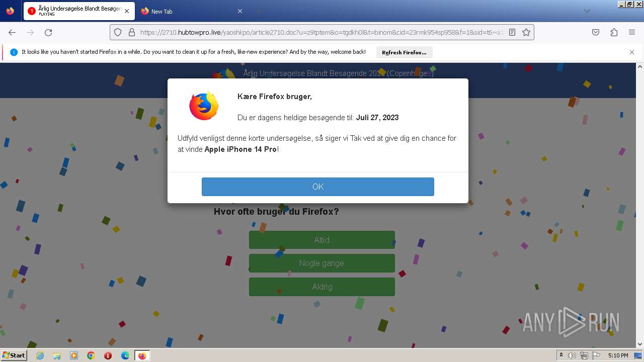Toggle reader view icon

click(512, 32)
